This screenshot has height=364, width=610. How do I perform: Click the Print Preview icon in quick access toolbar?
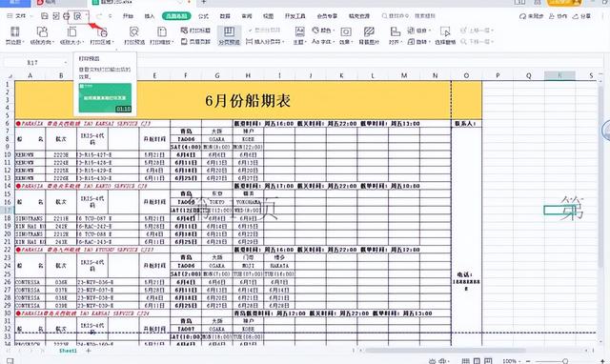[x=77, y=16]
